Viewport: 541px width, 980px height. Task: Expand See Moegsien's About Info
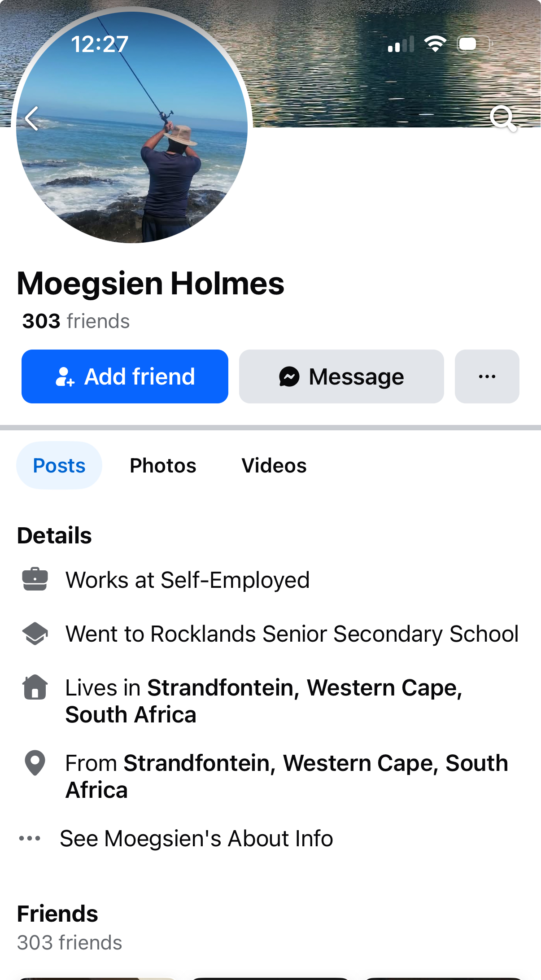pyautogui.click(x=196, y=838)
